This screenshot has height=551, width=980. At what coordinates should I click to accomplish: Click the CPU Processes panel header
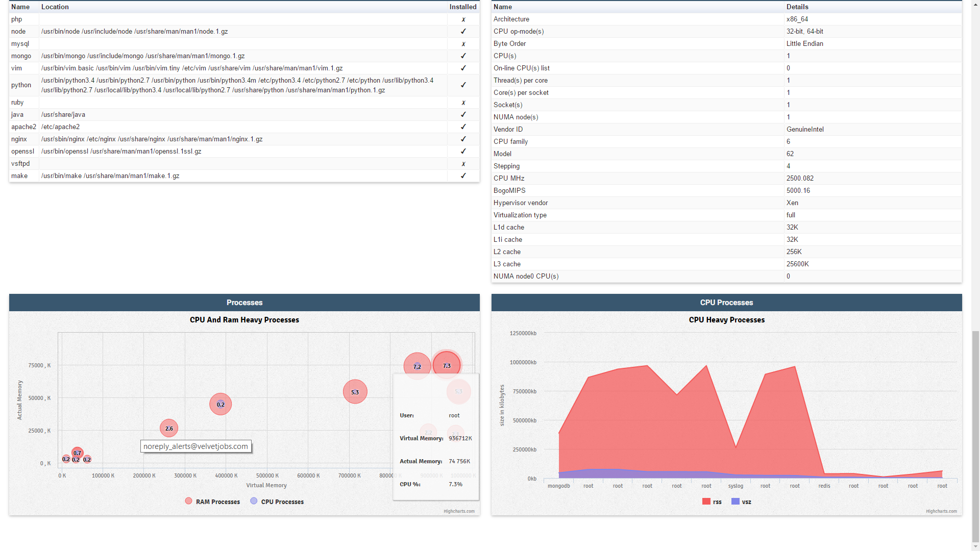pos(726,303)
